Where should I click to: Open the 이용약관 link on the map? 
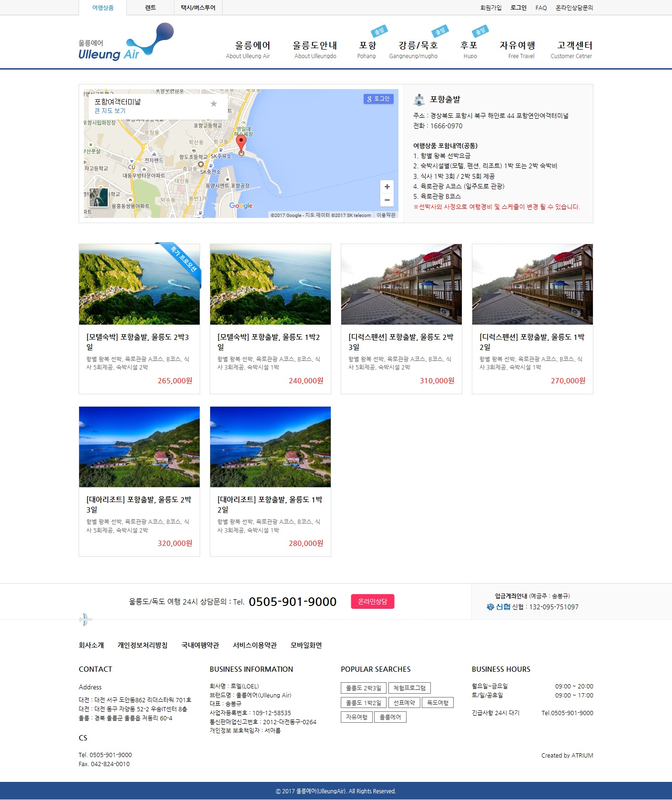386,215
